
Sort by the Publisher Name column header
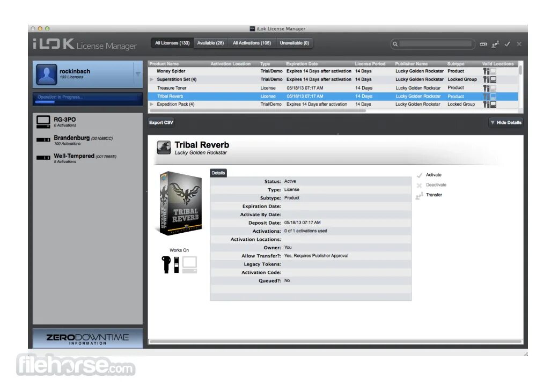click(412, 64)
